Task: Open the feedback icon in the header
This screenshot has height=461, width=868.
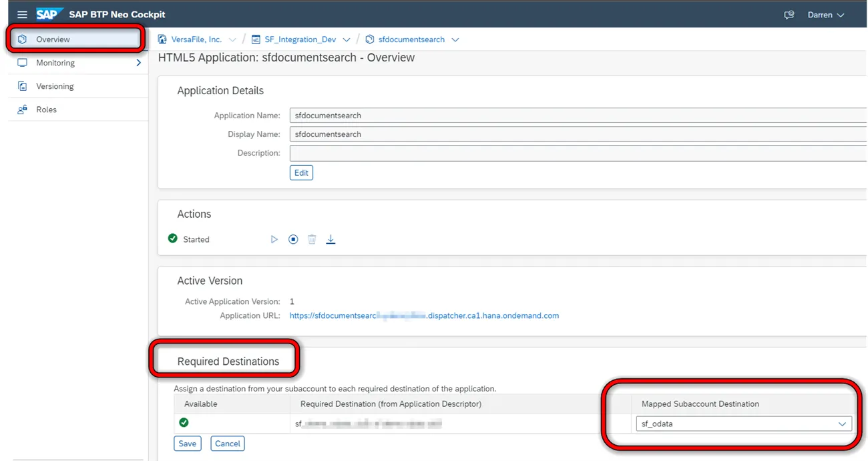Action: [789, 15]
